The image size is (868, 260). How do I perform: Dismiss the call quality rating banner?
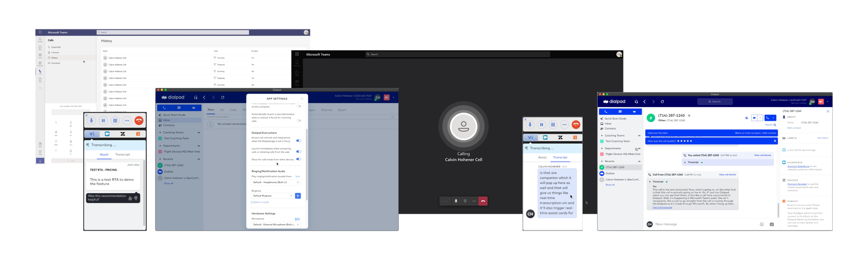pyautogui.click(x=775, y=141)
